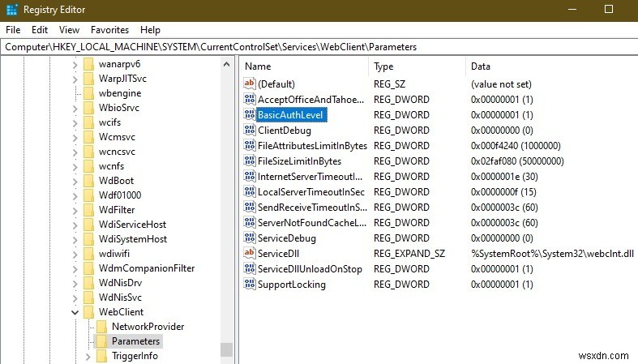Click the SupportLocking value name
This screenshot has height=364, width=638.
click(292, 285)
